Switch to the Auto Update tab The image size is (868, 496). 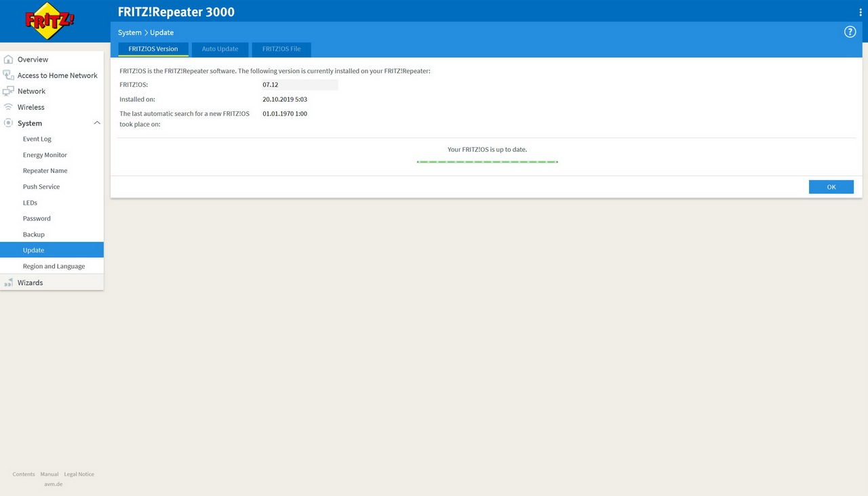[220, 49]
